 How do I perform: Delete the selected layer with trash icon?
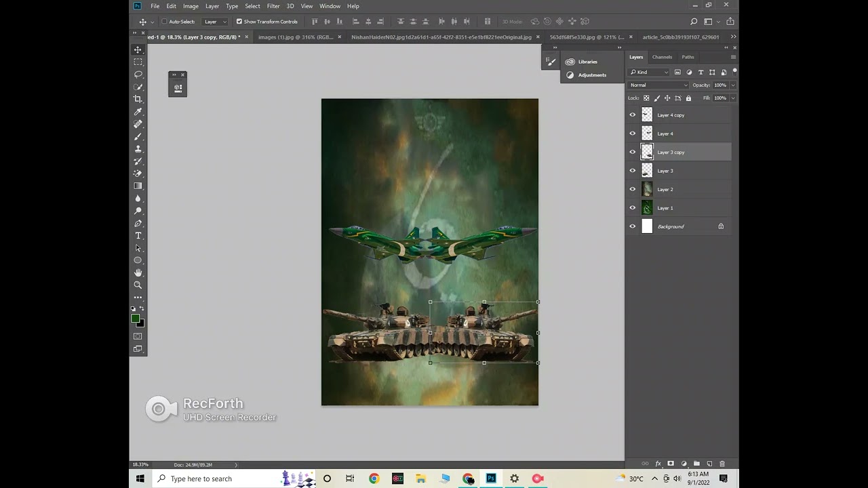722,464
